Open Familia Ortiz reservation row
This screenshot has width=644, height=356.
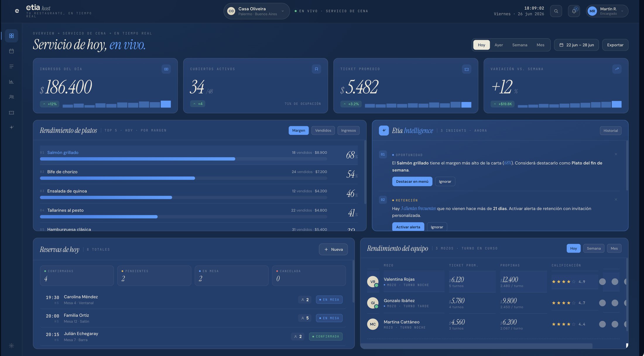[x=193, y=318]
